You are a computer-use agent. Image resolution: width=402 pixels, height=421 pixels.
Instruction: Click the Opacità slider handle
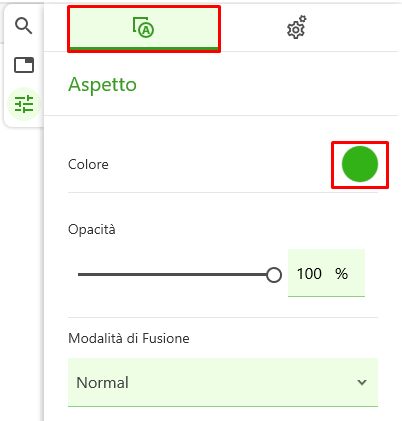point(274,275)
